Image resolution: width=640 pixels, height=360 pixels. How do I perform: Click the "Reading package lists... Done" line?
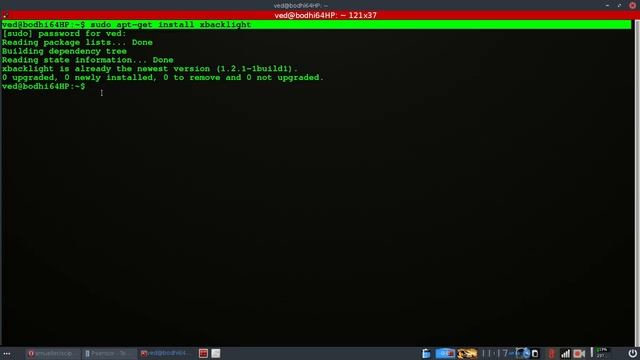[77, 42]
